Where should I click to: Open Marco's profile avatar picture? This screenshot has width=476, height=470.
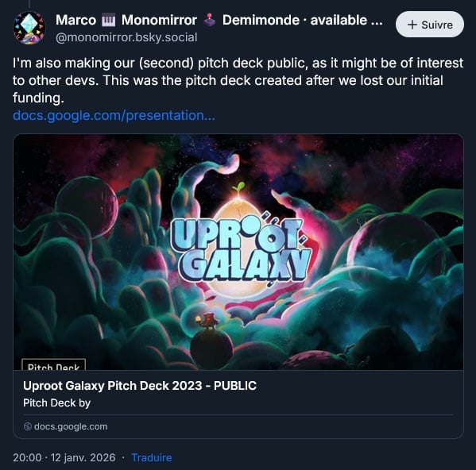pos(29,28)
